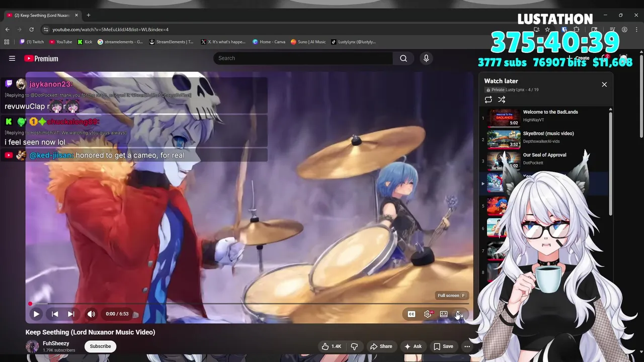Screen dimensions: 644x362
Task: Open the Chrome three-dot menu
Action: coord(636,30)
